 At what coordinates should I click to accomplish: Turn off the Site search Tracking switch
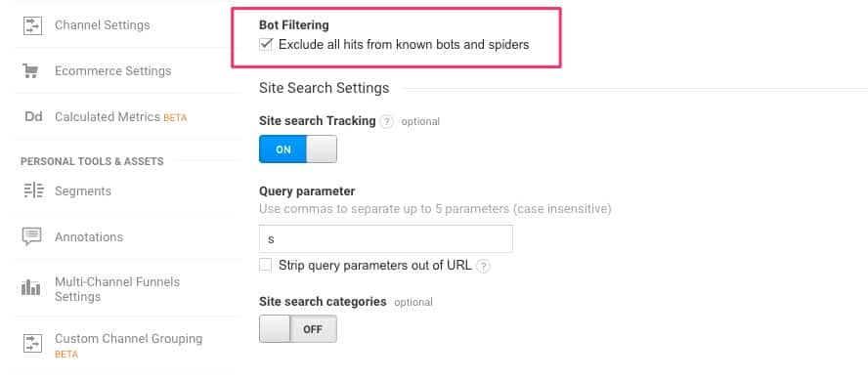298,149
